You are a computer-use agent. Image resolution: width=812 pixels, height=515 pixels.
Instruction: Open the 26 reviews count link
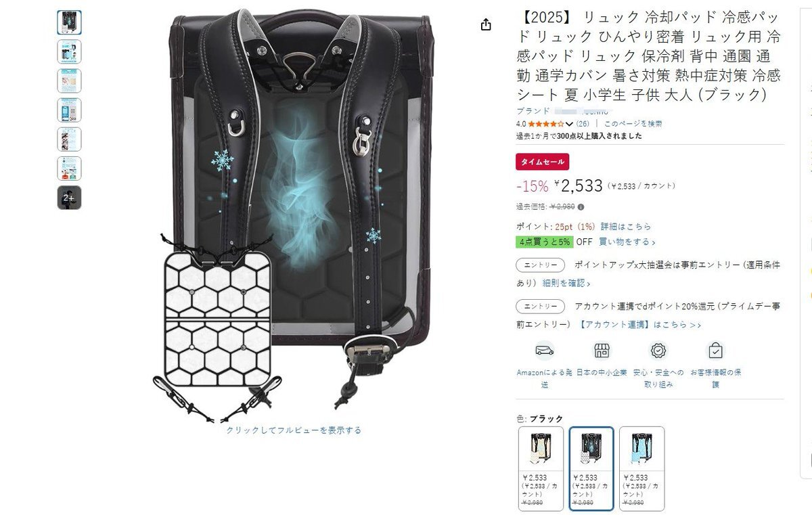(583, 124)
